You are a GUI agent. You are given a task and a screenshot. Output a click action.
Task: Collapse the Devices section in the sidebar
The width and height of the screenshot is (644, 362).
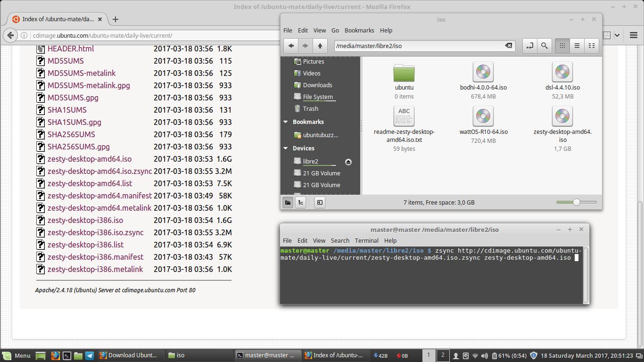(285, 148)
